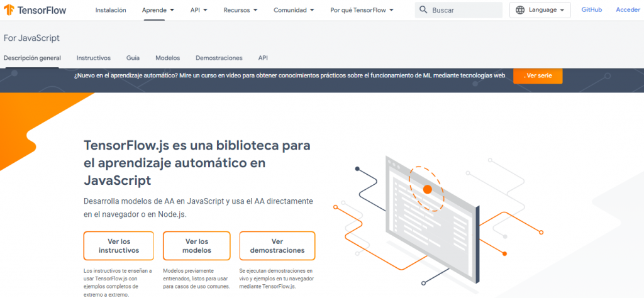Expand the Recursos dropdown
The width and height of the screenshot is (644, 298).
[241, 10]
